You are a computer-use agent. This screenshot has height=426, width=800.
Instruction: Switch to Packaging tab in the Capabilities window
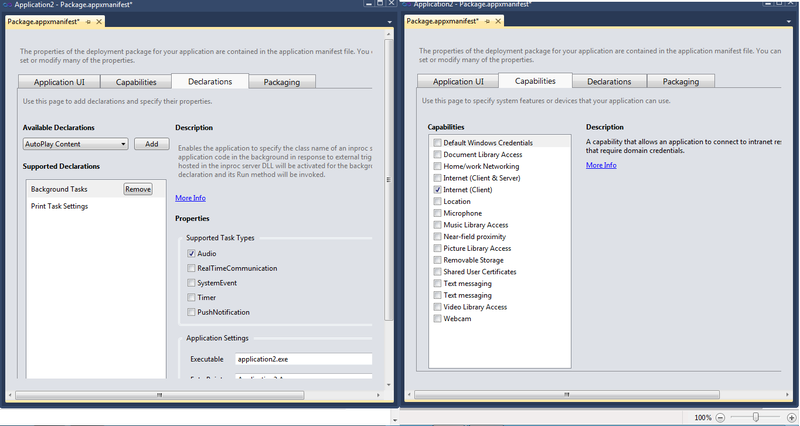[680, 81]
